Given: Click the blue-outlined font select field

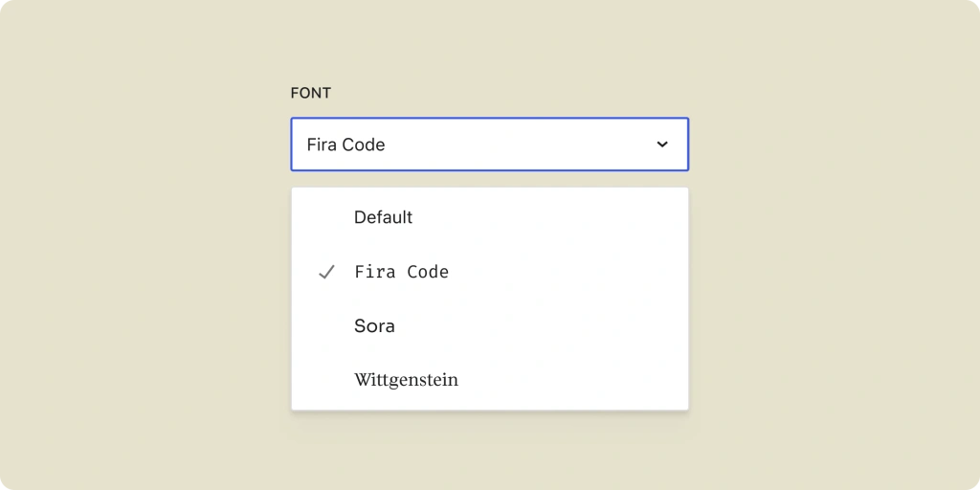Looking at the screenshot, I should (489, 145).
